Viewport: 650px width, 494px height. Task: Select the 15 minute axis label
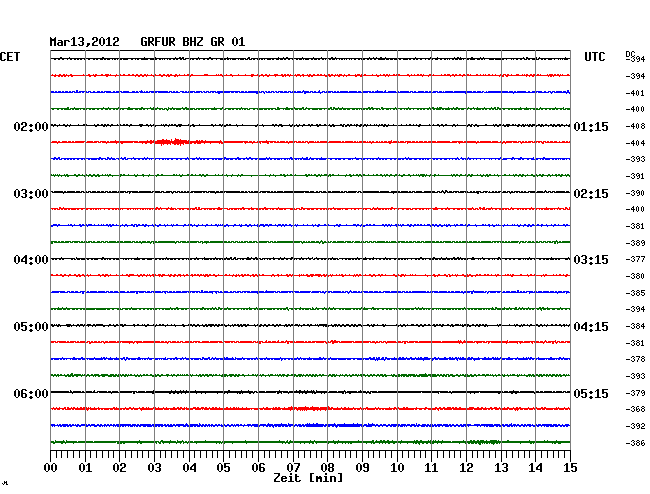click(570, 467)
